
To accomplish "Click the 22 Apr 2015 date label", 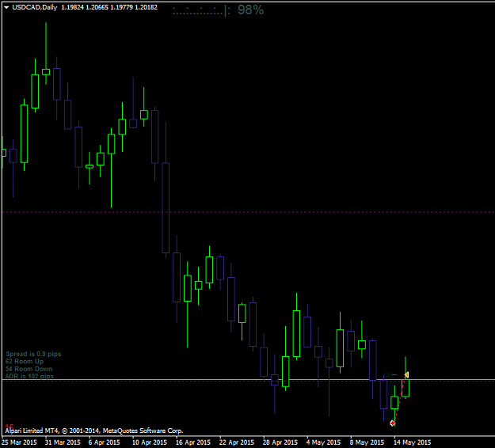I will [x=237, y=442].
